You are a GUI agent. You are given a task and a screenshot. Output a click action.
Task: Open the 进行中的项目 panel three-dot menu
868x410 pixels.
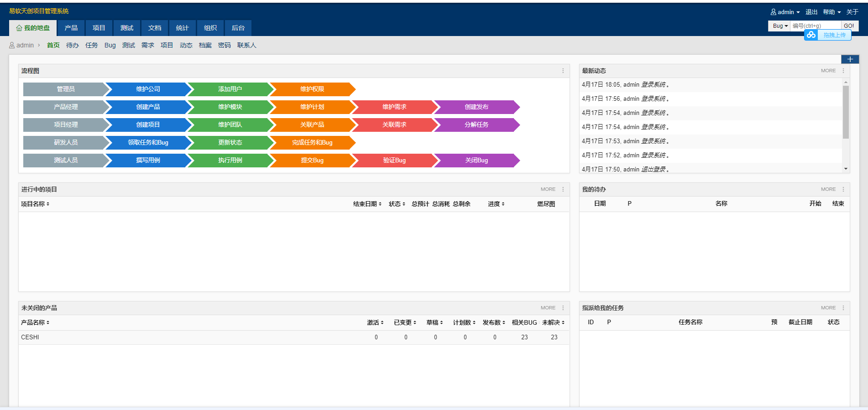563,189
